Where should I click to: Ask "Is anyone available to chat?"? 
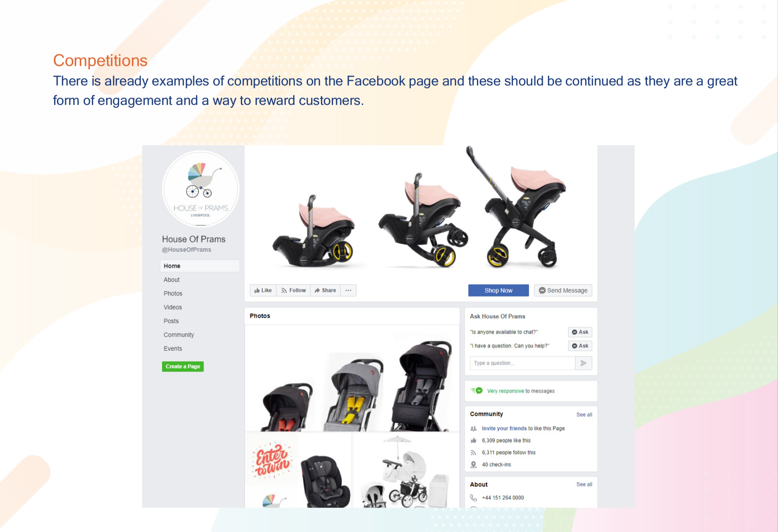pos(580,332)
